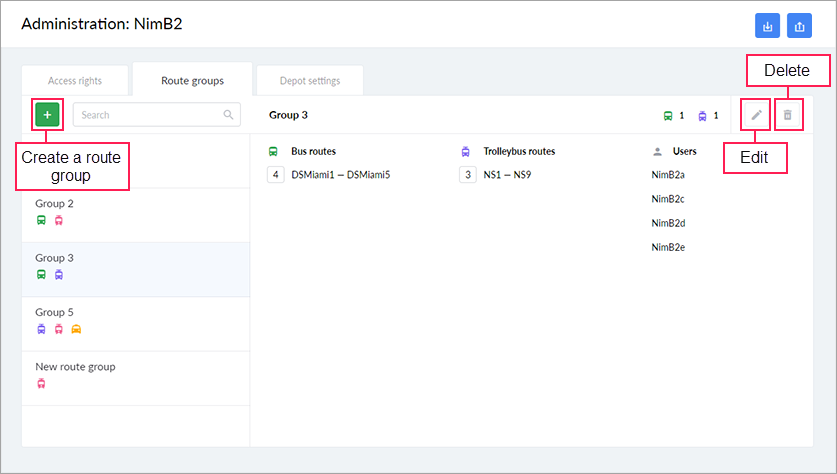
Task: Click the green bus icon under Group 2
Action: tap(41, 220)
